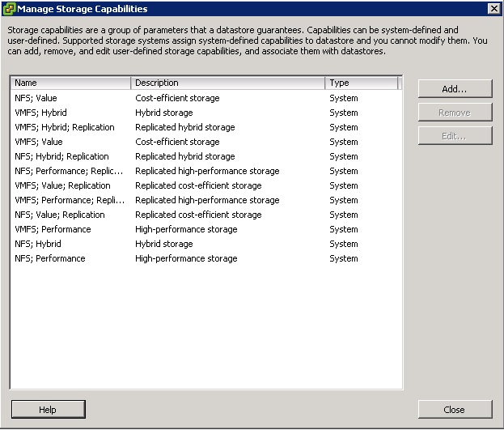Sort list by Type column header
504x430 pixels.
click(361, 83)
